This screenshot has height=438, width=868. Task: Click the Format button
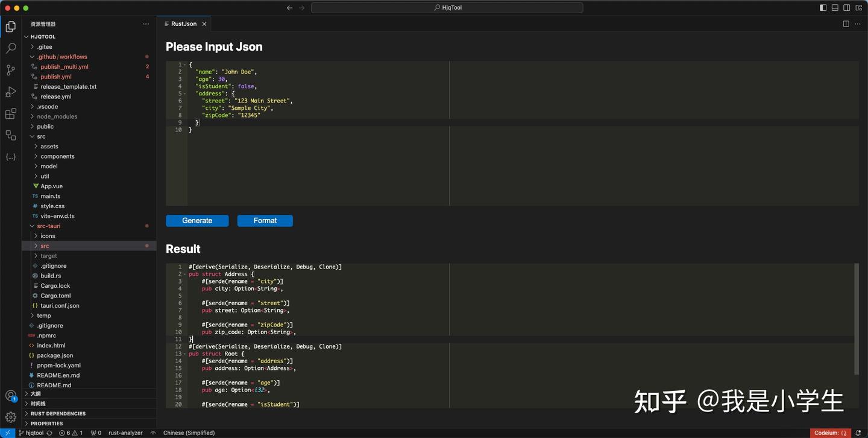(265, 221)
